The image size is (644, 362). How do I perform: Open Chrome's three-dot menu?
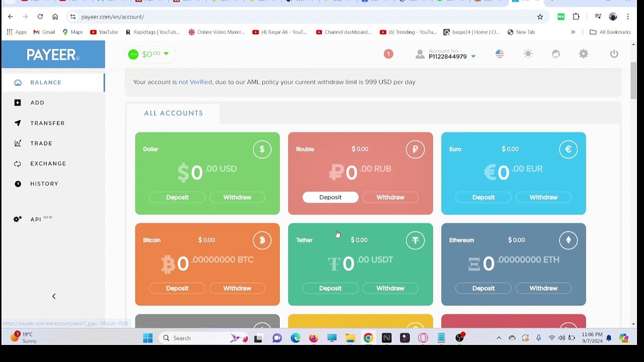pyautogui.click(x=628, y=17)
